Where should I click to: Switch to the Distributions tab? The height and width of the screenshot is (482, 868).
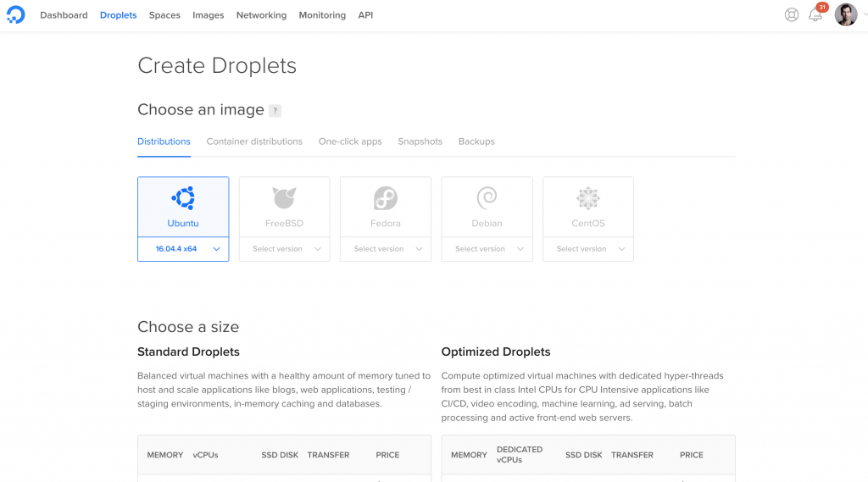pos(164,141)
